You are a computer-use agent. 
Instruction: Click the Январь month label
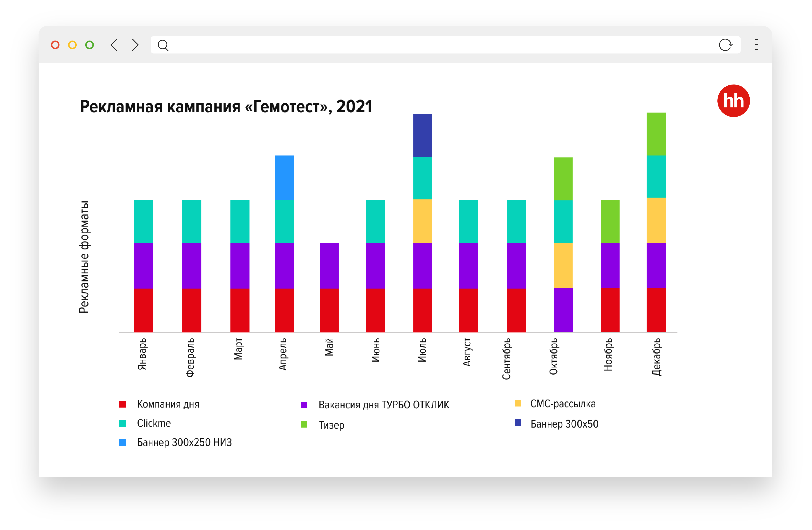[x=142, y=354]
